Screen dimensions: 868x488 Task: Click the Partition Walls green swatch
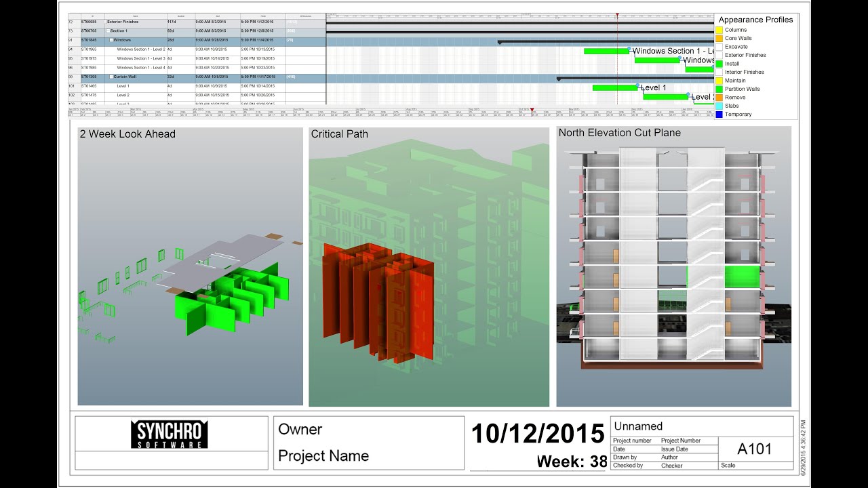point(719,89)
